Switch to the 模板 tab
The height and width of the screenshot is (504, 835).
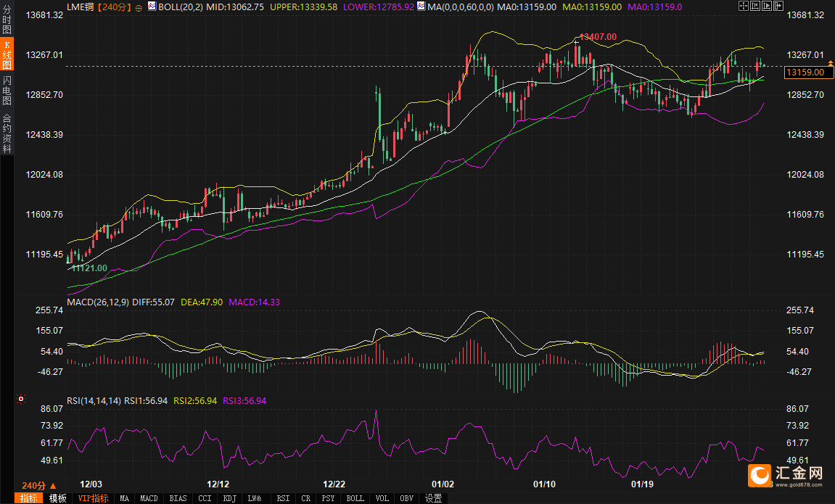point(58,498)
